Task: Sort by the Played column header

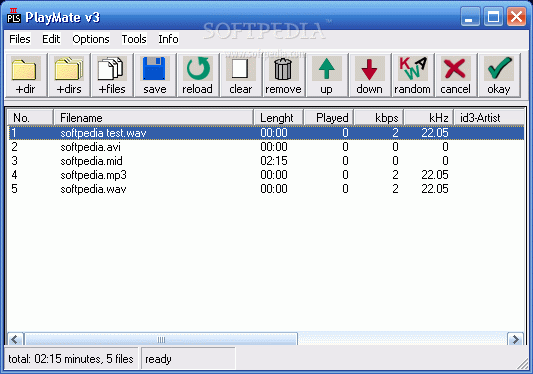Action: tap(329, 118)
